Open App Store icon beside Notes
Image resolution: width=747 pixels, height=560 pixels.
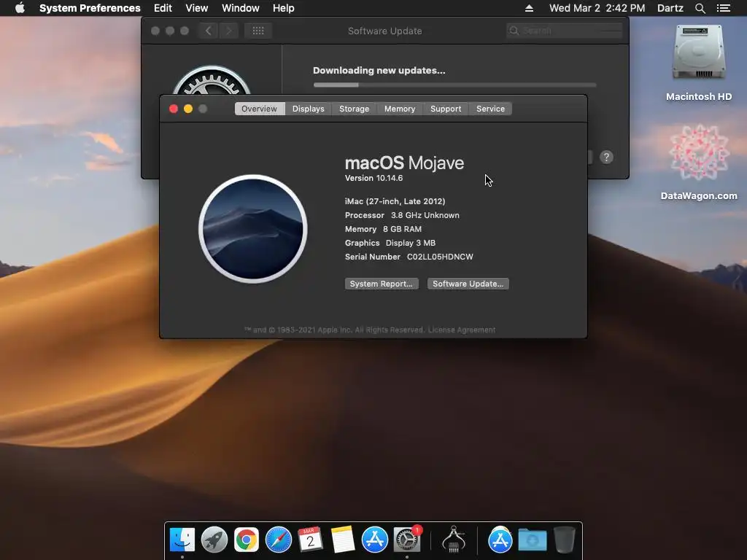tap(375, 540)
